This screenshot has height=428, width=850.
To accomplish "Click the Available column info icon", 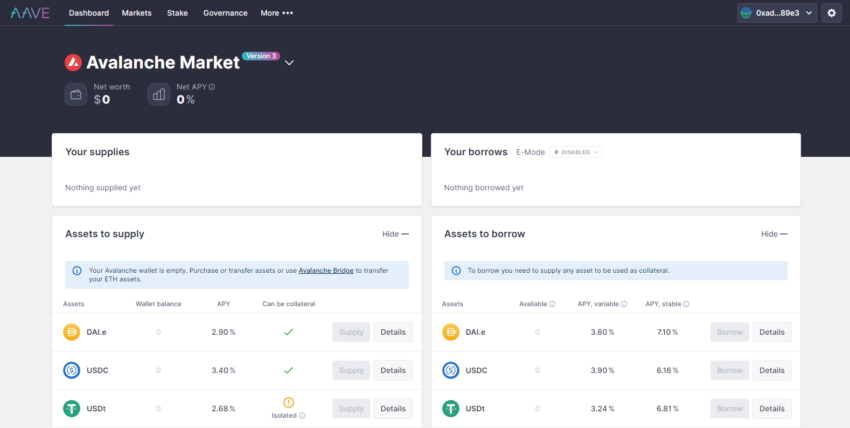I will tap(552, 304).
